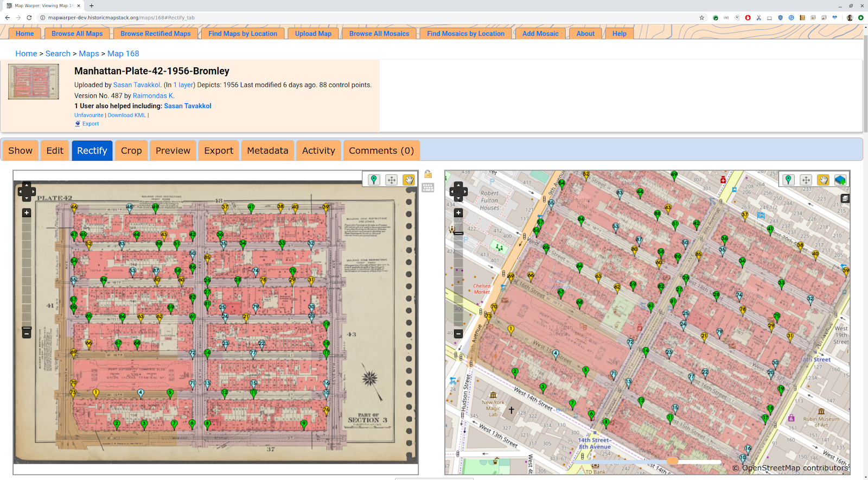Viewport: 868px width, 480px height.
Task: Open the Comments (0) tab
Action: 381,150
